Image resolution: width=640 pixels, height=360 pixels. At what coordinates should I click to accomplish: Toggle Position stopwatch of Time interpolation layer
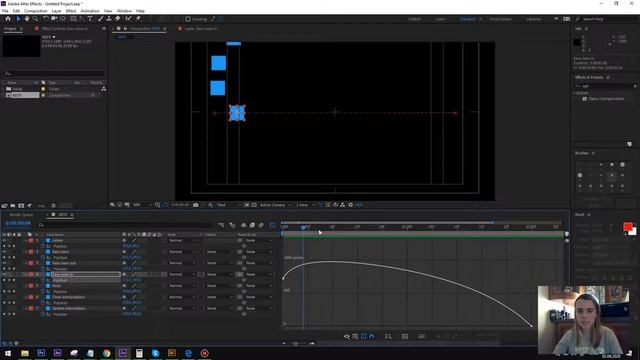[x=43, y=303]
